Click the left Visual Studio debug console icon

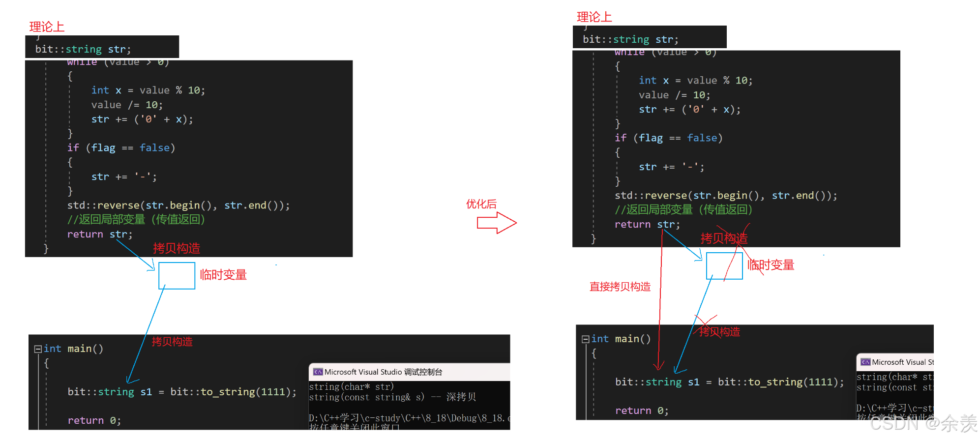318,372
